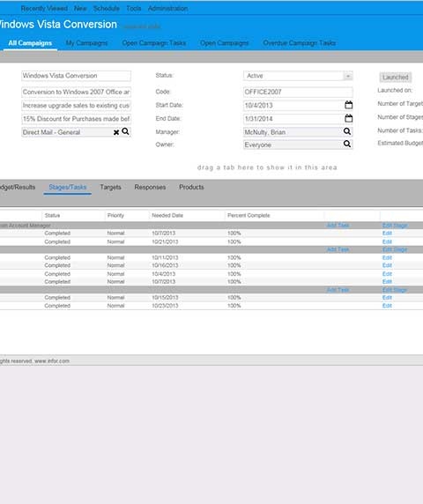Sort by the Percent Complete column header
Screen dimensions: 423x504
coord(249,215)
